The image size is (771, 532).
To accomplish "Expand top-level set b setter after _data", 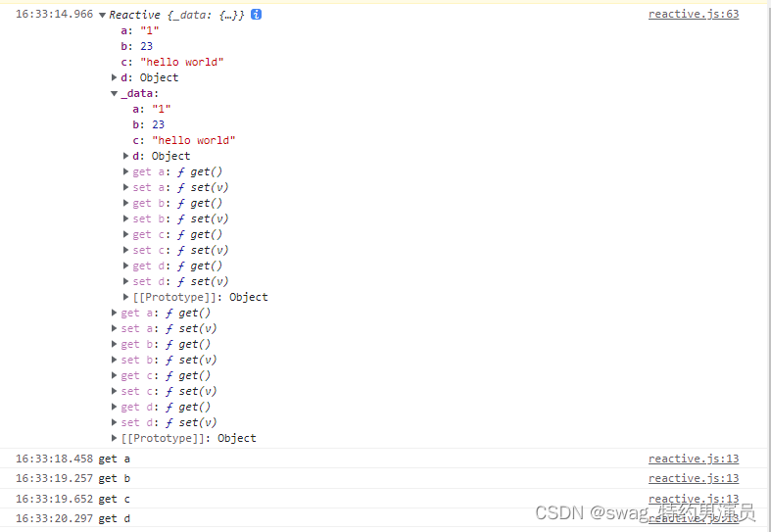I will click(114, 361).
